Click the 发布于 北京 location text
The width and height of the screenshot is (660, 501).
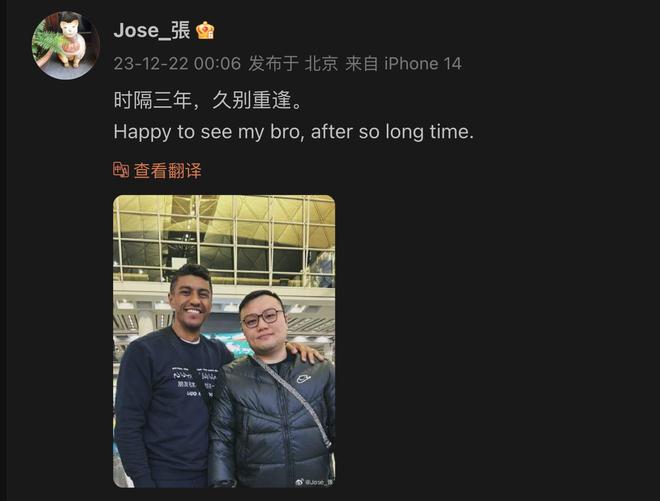click(293, 64)
